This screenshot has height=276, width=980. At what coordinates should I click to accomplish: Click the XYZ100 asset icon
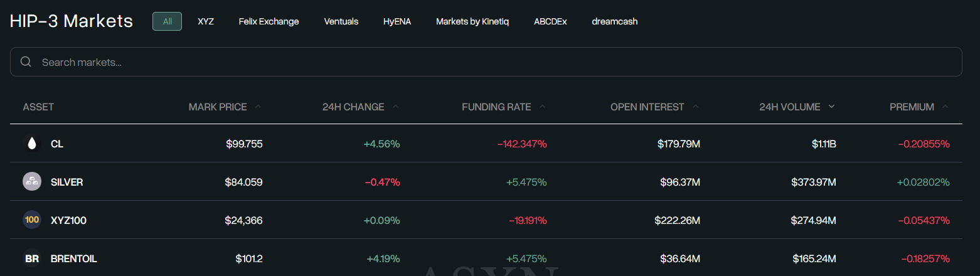(x=32, y=220)
